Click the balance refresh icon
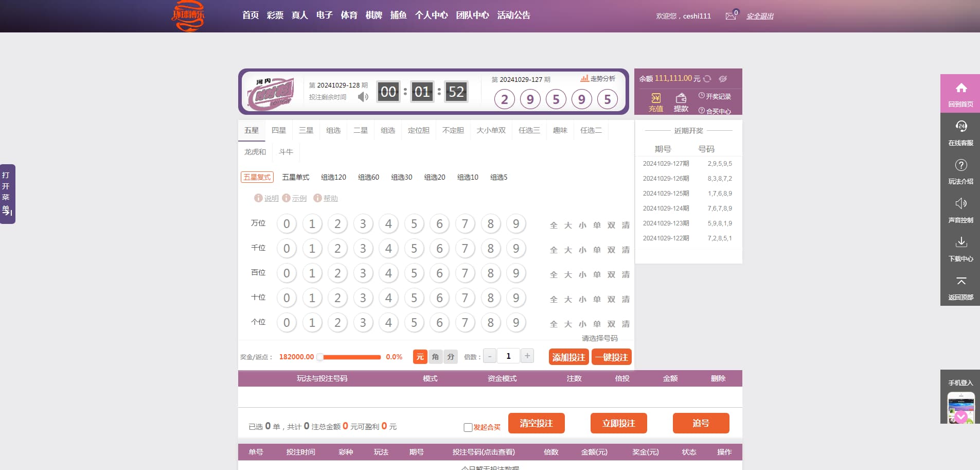Image resolution: width=980 pixels, height=470 pixels. click(x=707, y=79)
